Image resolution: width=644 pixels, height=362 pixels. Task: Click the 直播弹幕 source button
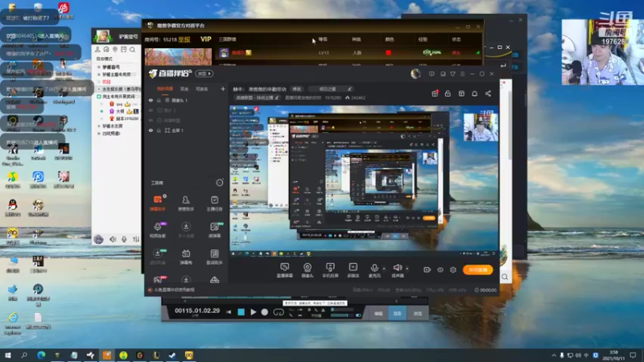[284, 270]
